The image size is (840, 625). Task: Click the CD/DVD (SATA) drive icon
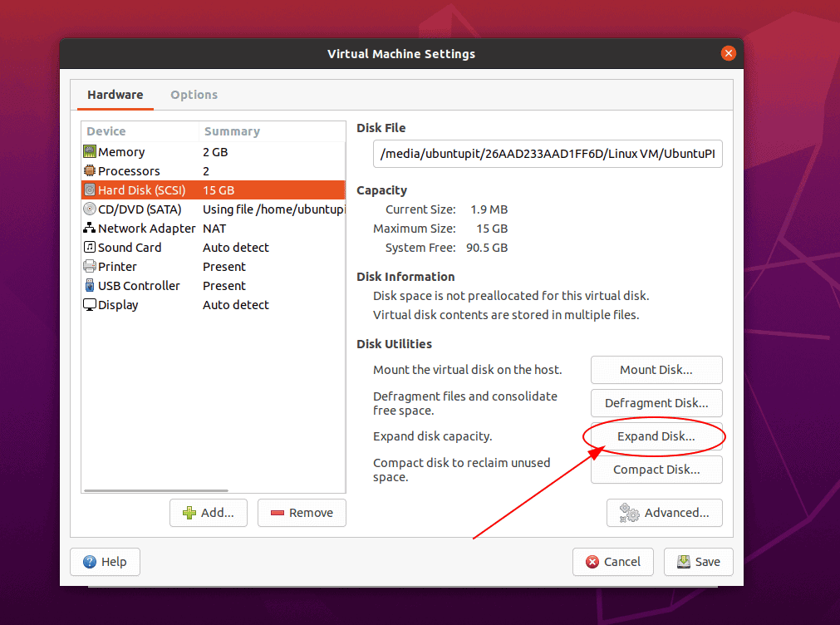[x=89, y=209]
